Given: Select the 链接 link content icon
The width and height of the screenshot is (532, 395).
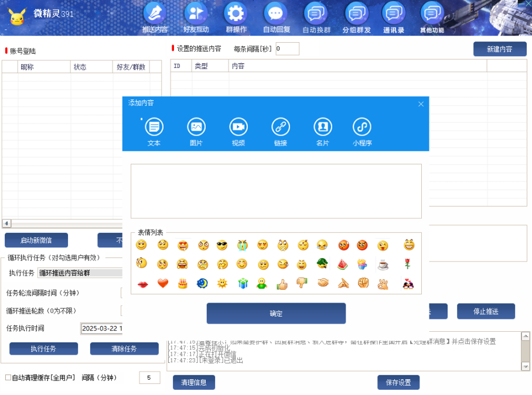Looking at the screenshot, I should click(281, 127).
